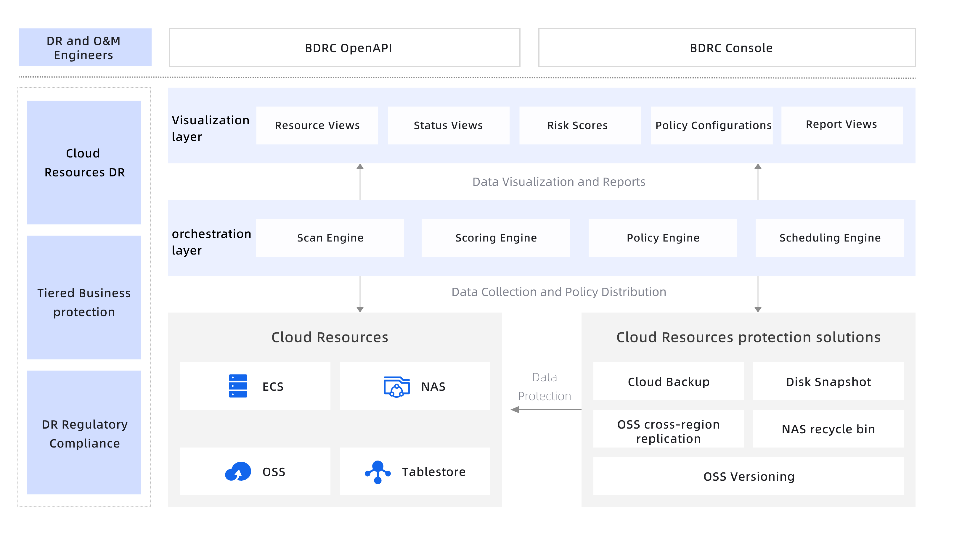Click the DR Regulatory Compliance panel

click(x=84, y=433)
